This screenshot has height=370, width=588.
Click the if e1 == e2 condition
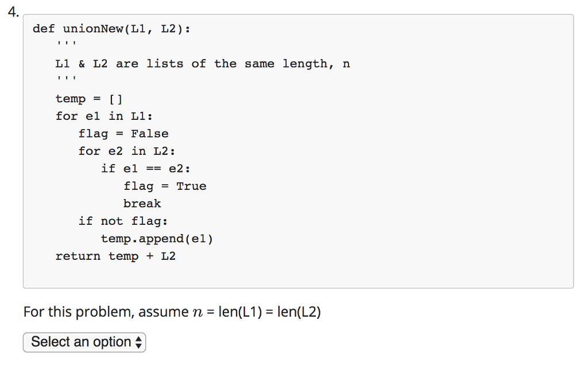(145, 168)
